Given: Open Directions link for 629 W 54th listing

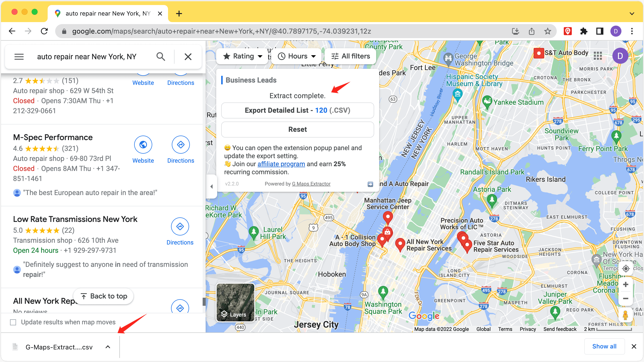Looking at the screenshot, I should click(x=181, y=83).
